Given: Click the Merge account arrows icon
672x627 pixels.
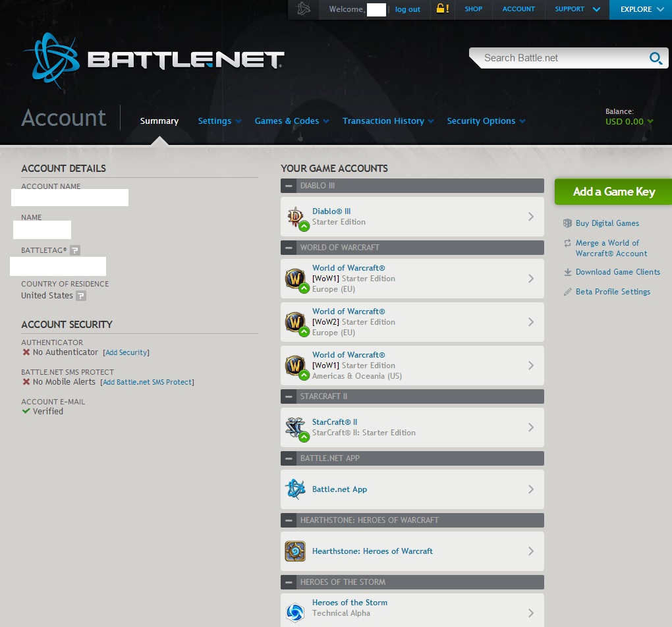Looking at the screenshot, I should pyautogui.click(x=567, y=243).
